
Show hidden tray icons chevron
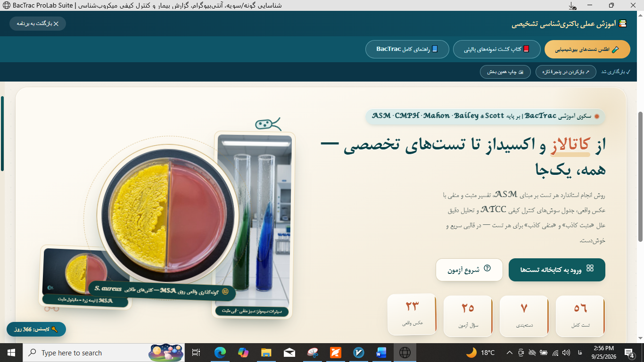click(x=510, y=353)
